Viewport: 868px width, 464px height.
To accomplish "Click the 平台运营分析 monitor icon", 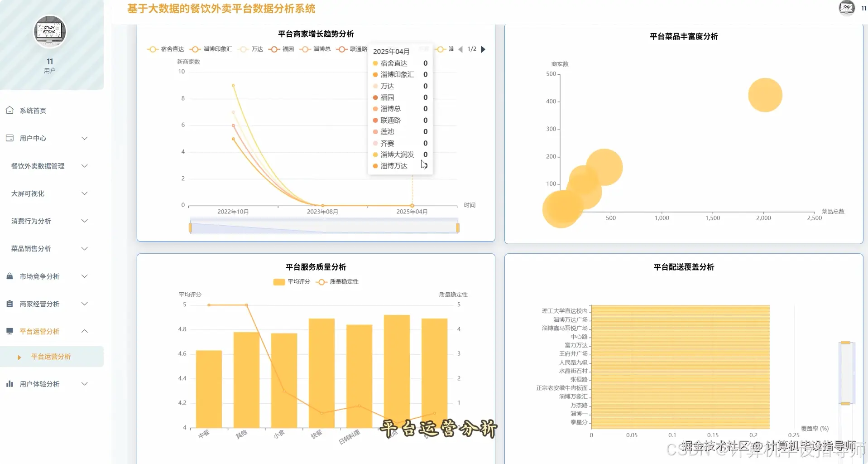I will point(10,331).
